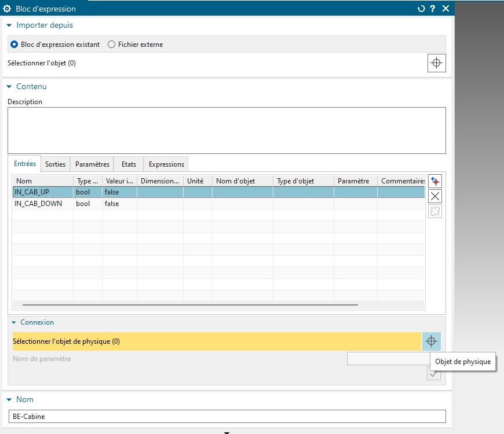The width and height of the screenshot is (504, 434).
Task: Click the Valeur i... column header
Action: pyautogui.click(x=119, y=181)
